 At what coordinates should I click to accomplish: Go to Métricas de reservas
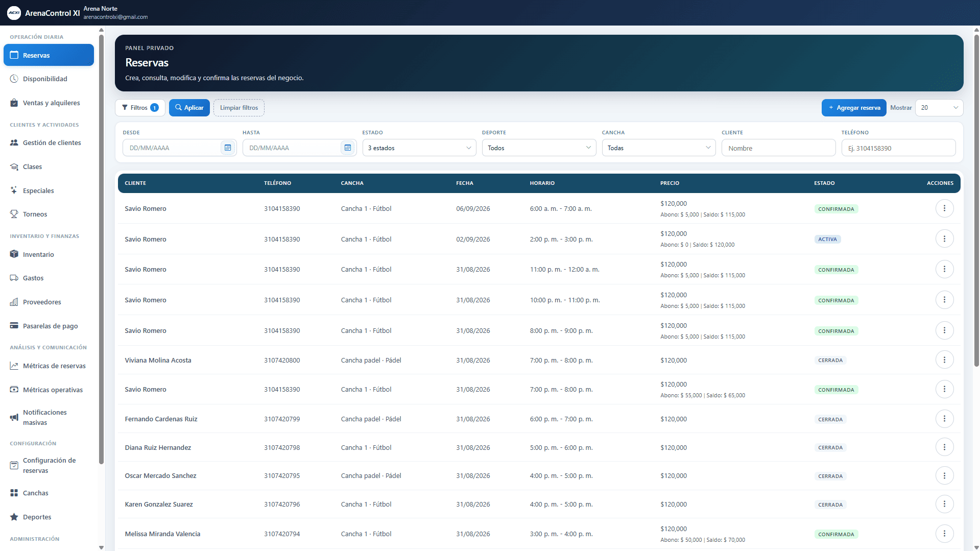49,366
